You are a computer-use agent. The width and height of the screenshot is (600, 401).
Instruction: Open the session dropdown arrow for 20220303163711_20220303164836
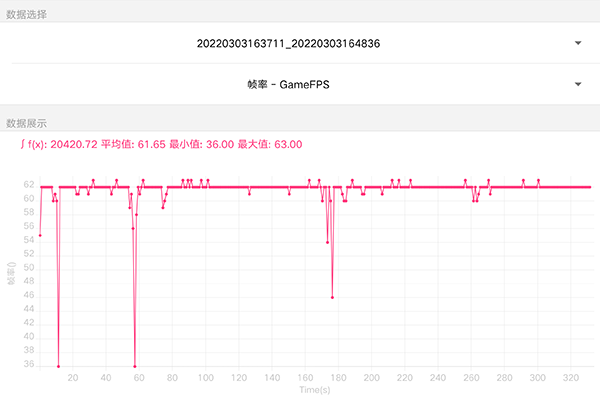tap(578, 44)
